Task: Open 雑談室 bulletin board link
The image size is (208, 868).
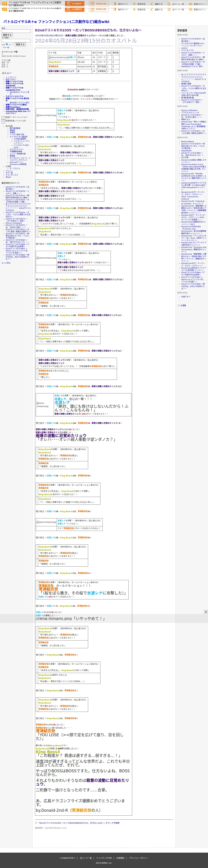Action: [x=12, y=130]
